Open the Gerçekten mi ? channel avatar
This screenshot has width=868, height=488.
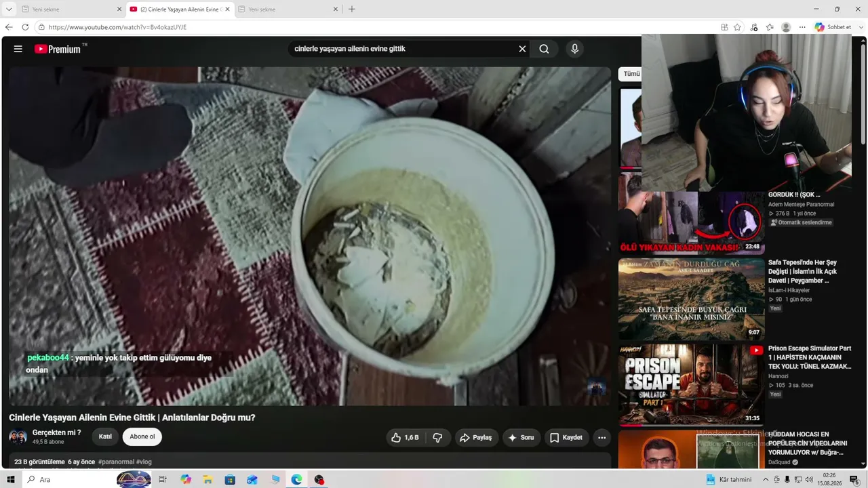18,436
